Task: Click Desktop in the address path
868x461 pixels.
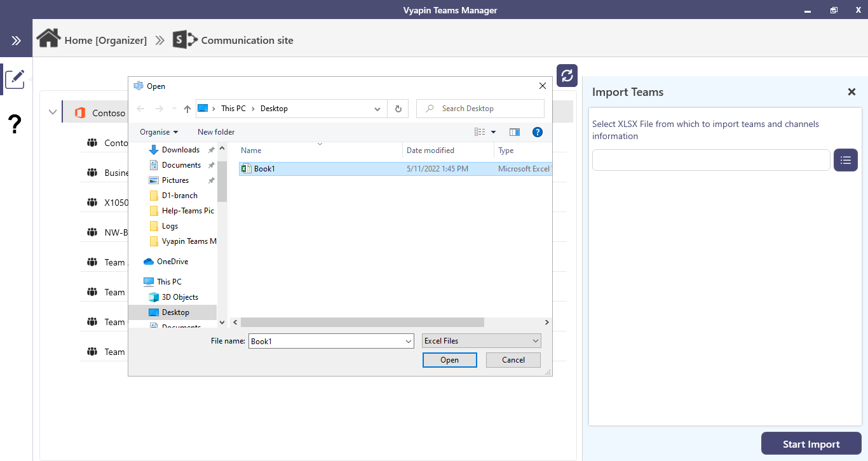Action: pyautogui.click(x=274, y=109)
